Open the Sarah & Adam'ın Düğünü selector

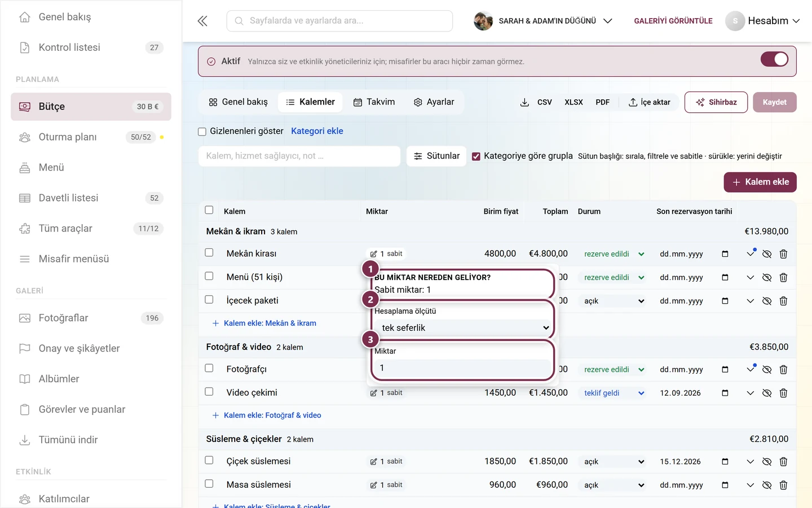pyautogui.click(x=543, y=21)
